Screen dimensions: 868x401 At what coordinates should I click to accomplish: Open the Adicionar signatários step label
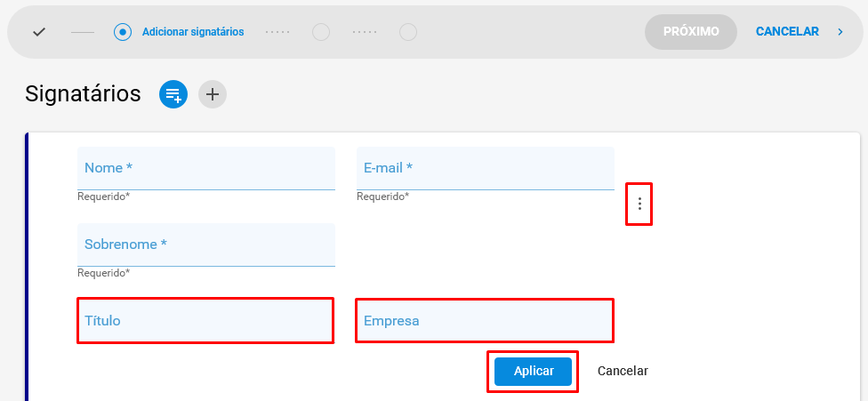coord(193,32)
